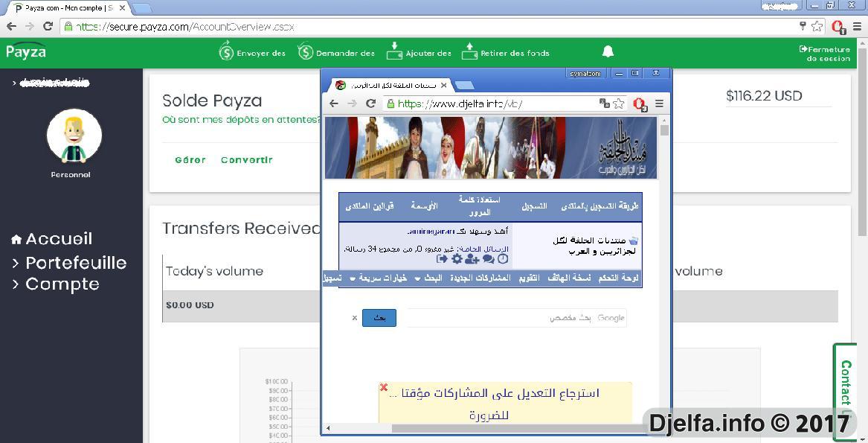
Task: Select the Djelfa forum tab
Action: click(392, 86)
